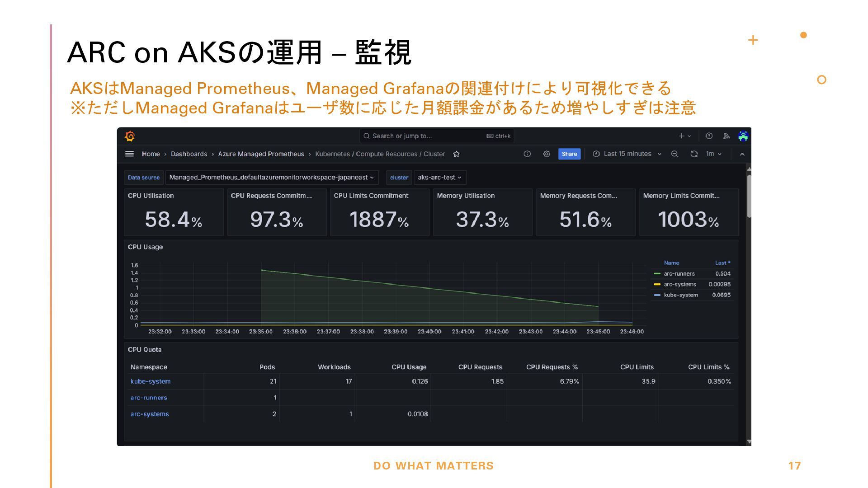The height and width of the screenshot is (488, 868).
Task: Open the news feed icon
Action: (726, 136)
